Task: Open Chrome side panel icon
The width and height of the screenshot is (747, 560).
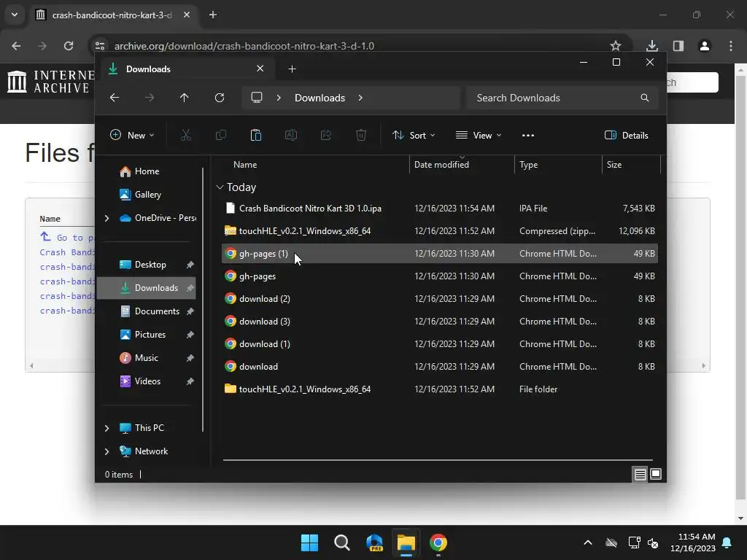Action: click(678, 46)
